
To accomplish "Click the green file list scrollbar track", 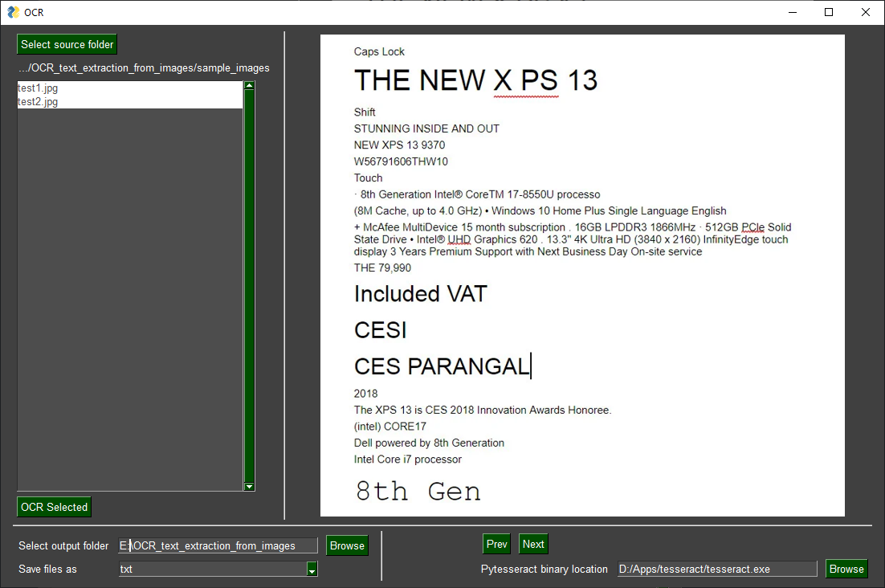I will pyautogui.click(x=249, y=285).
